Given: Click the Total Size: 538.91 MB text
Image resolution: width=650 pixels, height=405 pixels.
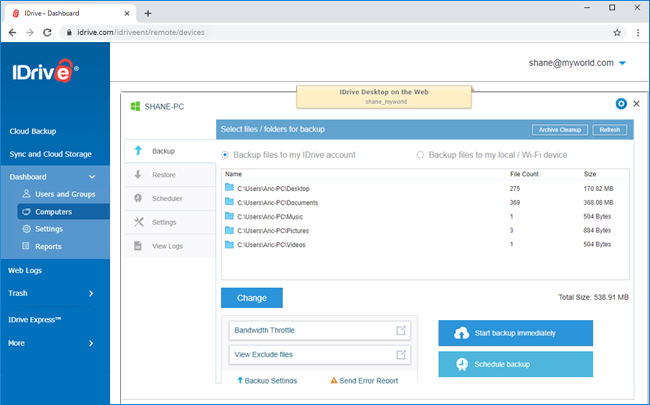Looking at the screenshot, I should point(594,297).
